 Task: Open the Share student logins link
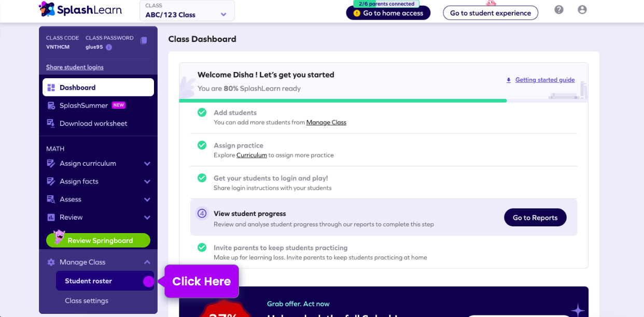pyautogui.click(x=75, y=67)
